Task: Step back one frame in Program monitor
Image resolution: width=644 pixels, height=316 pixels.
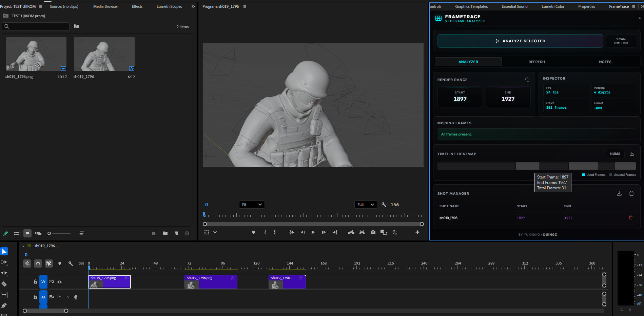Action: coord(303,232)
